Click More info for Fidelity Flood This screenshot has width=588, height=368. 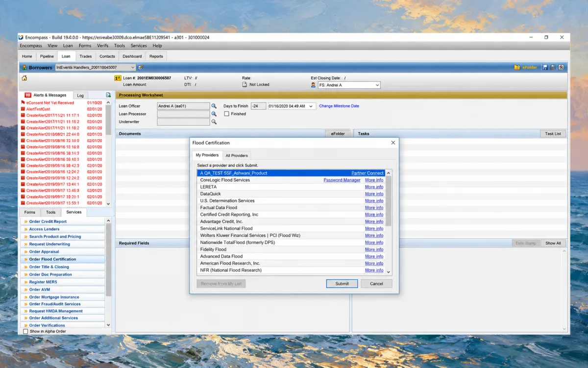[x=374, y=249]
